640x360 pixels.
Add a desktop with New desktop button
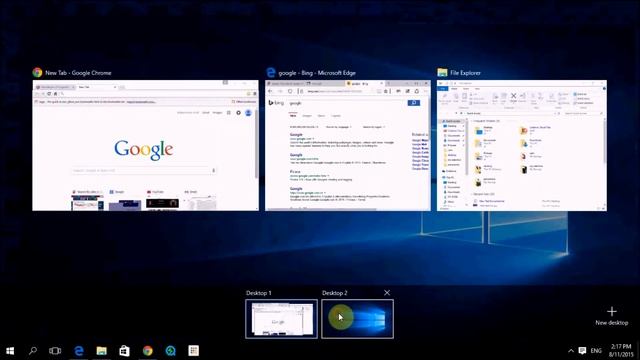point(611,316)
